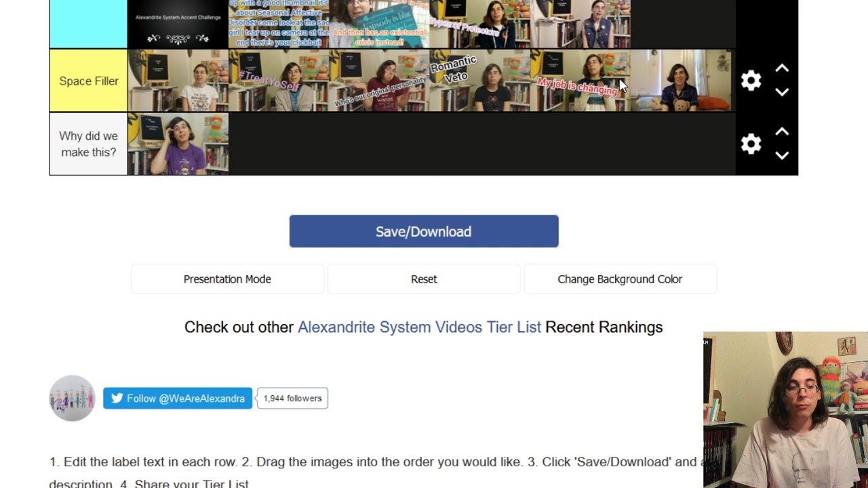Open Alexandrite System Videos Tier List link

click(x=419, y=327)
